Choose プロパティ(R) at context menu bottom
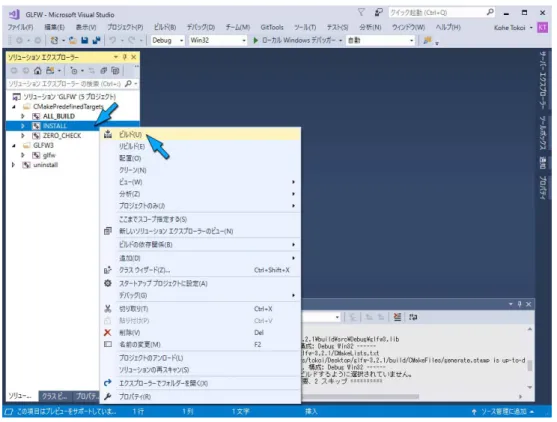The width and height of the screenshot is (557, 422). (x=200, y=396)
